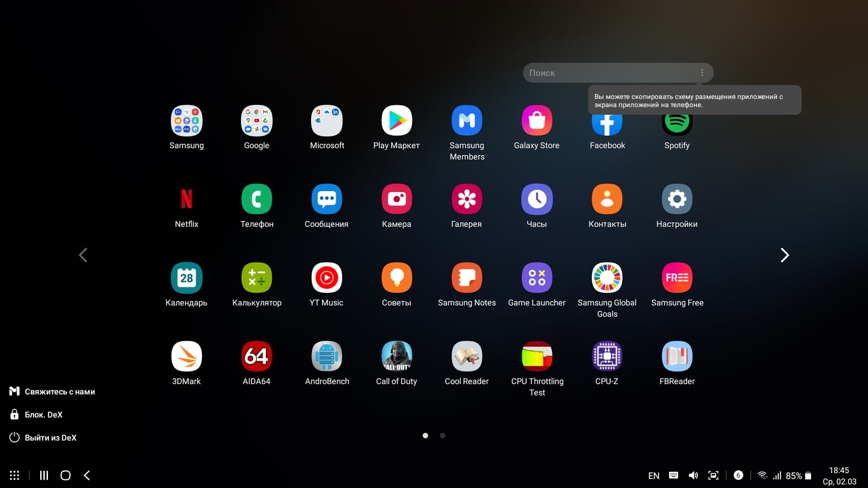
Task: Go to next apps page arrow
Action: point(784,255)
